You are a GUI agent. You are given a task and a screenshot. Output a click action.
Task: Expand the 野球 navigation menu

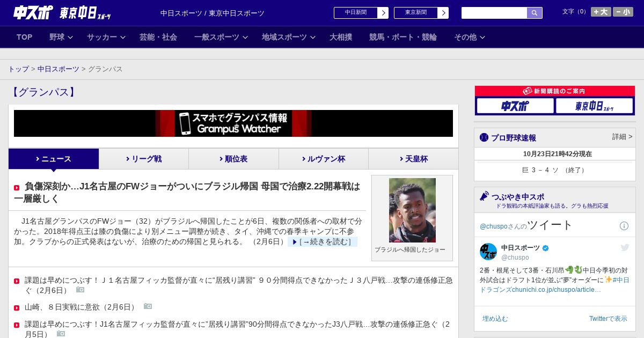(61, 37)
